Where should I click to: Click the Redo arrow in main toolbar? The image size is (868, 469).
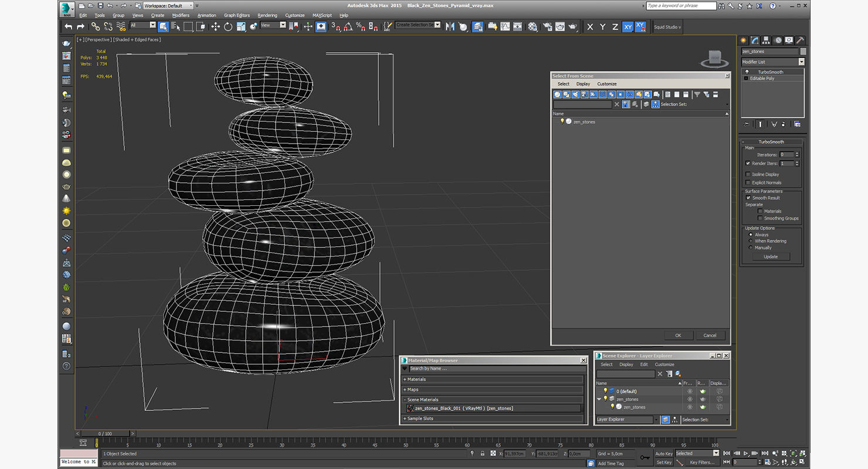click(x=80, y=26)
